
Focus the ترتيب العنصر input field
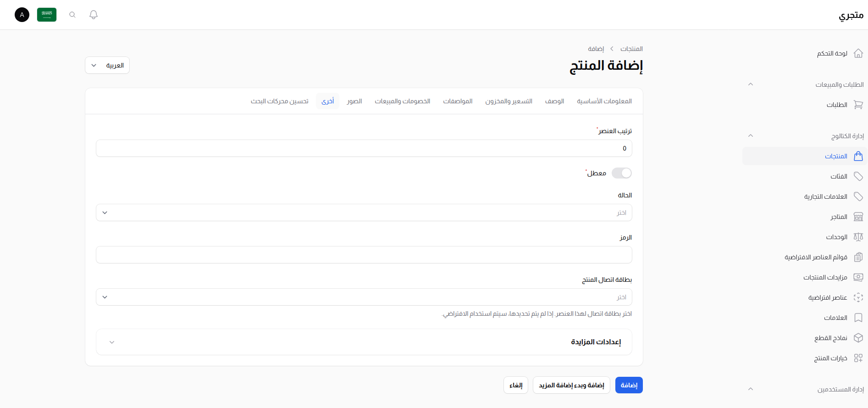[364, 148]
